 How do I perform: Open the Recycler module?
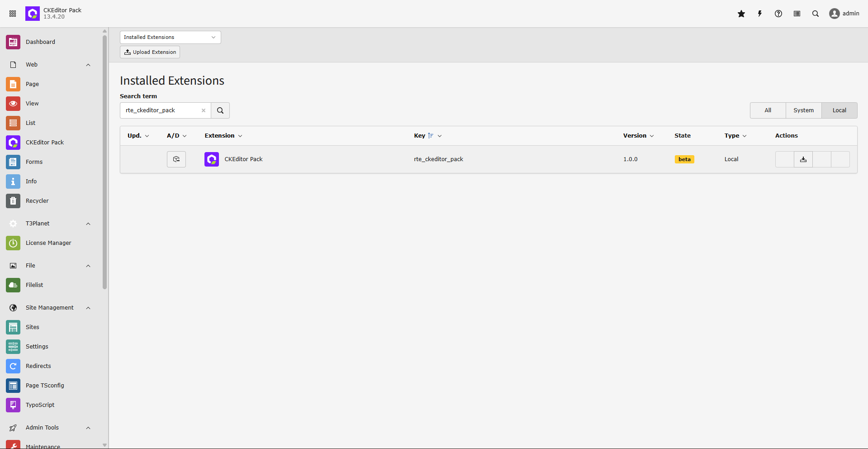37,201
